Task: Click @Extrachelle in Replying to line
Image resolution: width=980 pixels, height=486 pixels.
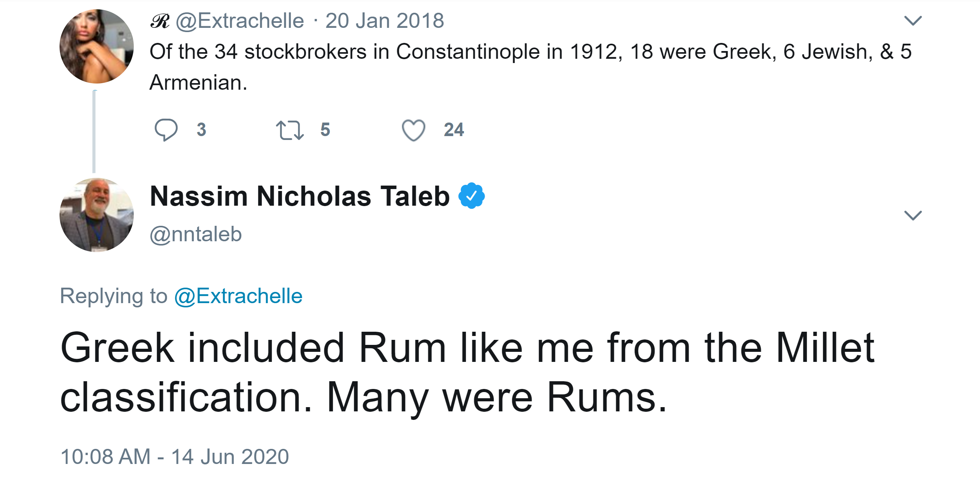Action: [x=238, y=296]
